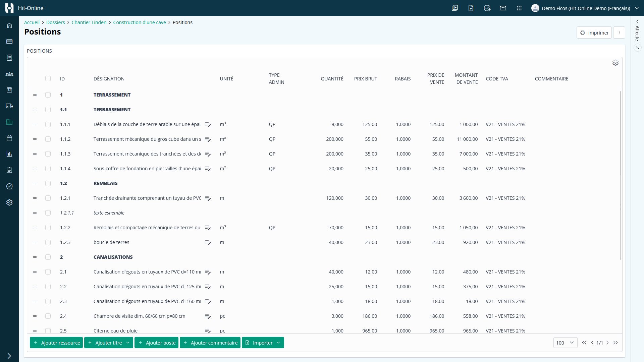Image resolution: width=644 pixels, height=362 pixels.
Task: Open the invoice document icon in the sidebar
Action: 9,58
